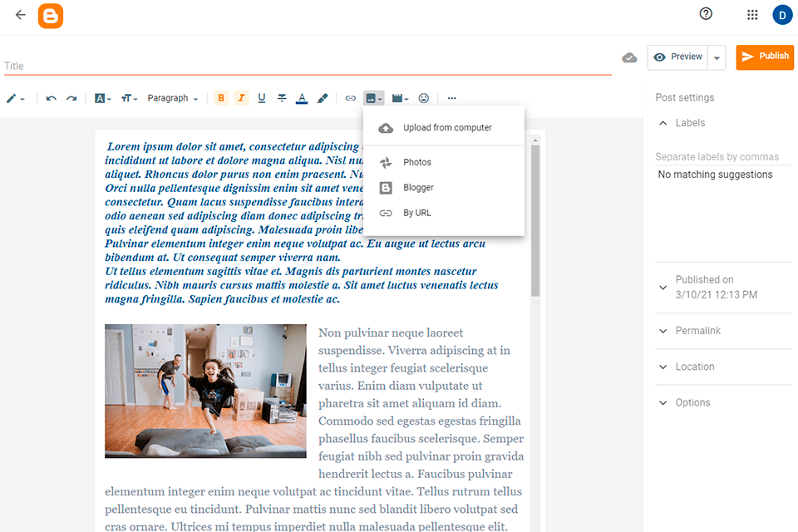Go back using the left arrow
Viewport: 798px width, 532px height.
pyautogui.click(x=20, y=15)
